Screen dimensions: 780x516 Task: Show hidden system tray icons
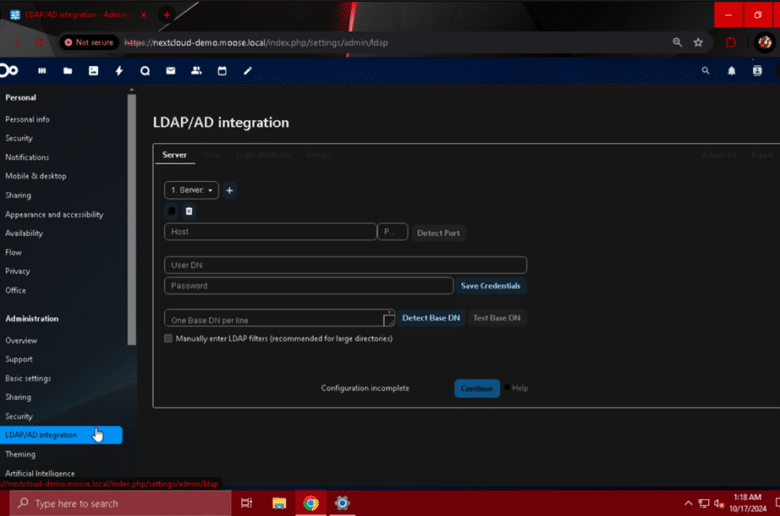click(688, 503)
